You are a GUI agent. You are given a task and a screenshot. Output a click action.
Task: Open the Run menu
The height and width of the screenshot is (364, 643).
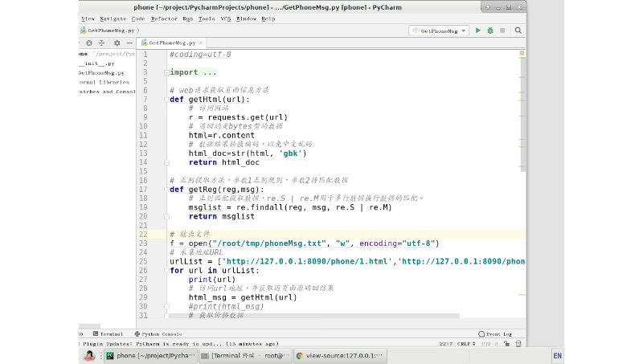pyautogui.click(x=187, y=18)
